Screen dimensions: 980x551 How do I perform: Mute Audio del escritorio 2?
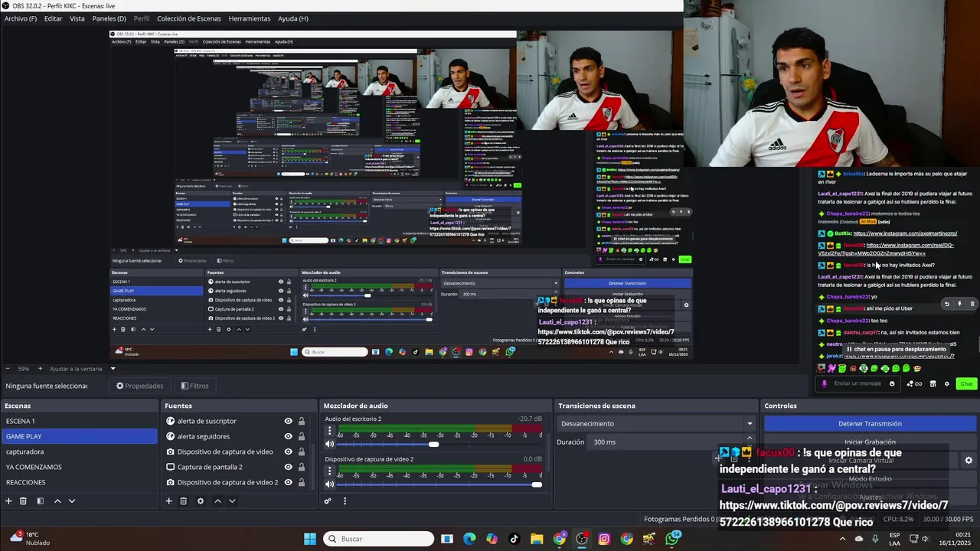(x=330, y=444)
